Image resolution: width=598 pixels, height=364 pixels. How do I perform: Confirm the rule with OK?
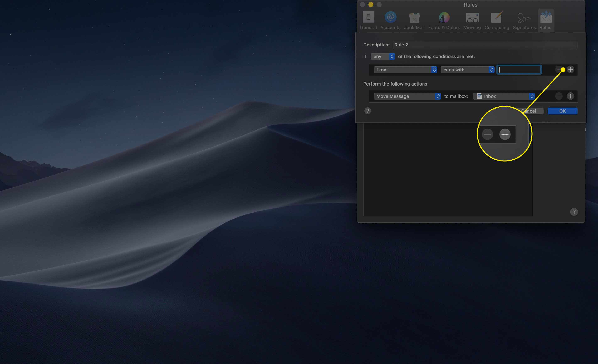point(562,111)
